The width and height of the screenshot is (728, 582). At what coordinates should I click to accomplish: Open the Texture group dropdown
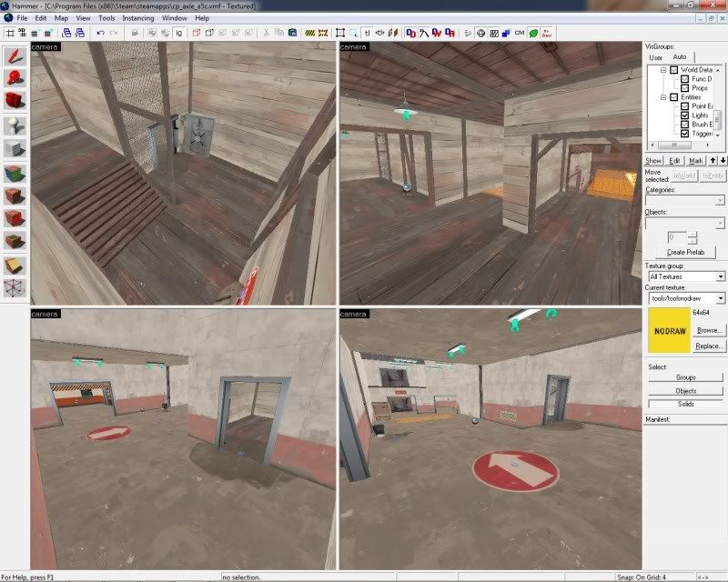click(x=720, y=276)
